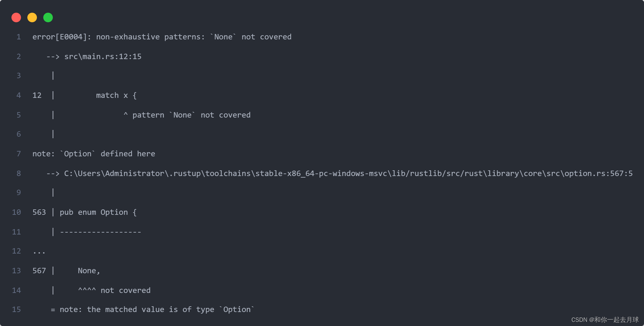Select line number 7 in gutter
This screenshot has height=326, width=644.
(x=19, y=154)
